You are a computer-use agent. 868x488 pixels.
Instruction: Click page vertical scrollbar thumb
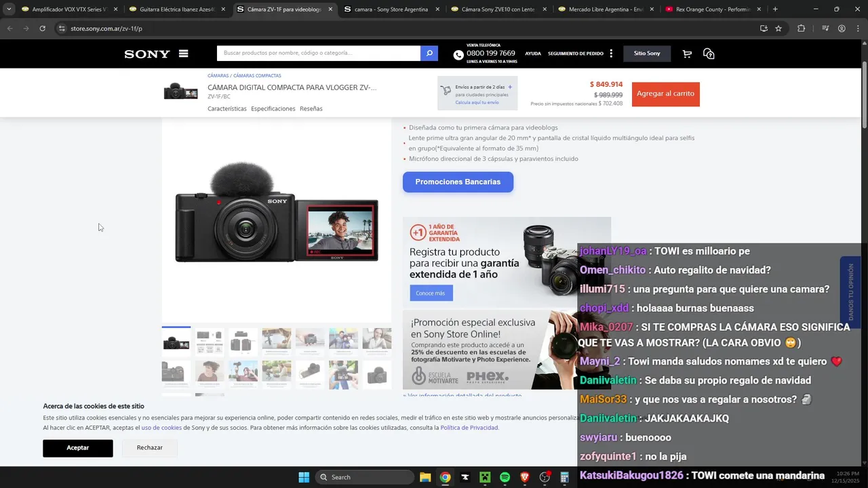tap(865, 95)
